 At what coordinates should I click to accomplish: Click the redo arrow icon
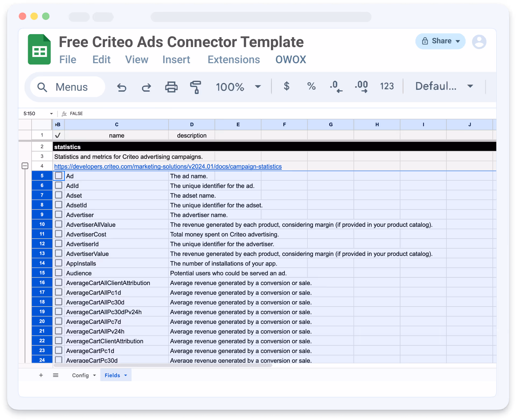(x=146, y=87)
